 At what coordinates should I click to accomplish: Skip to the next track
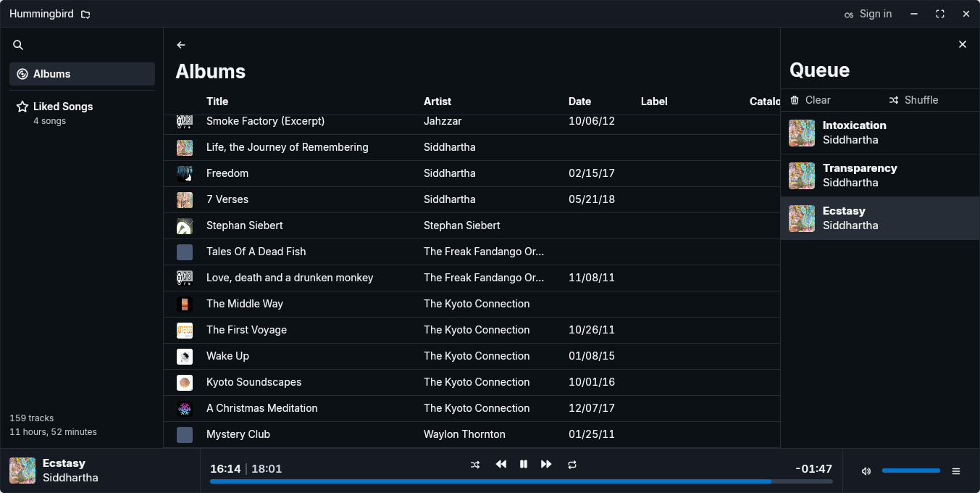point(546,464)
